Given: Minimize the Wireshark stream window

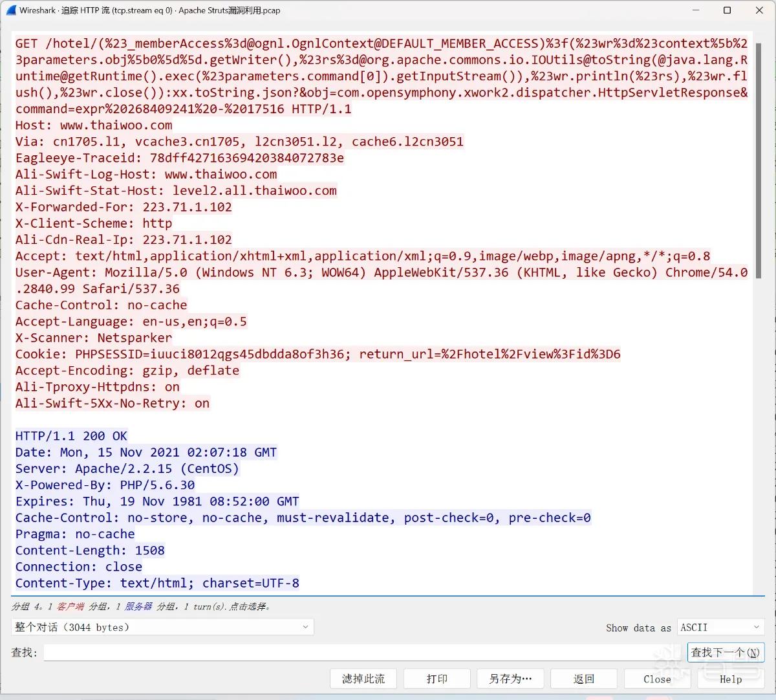Looking at the screenshot, I should click(x=696, y=10).
